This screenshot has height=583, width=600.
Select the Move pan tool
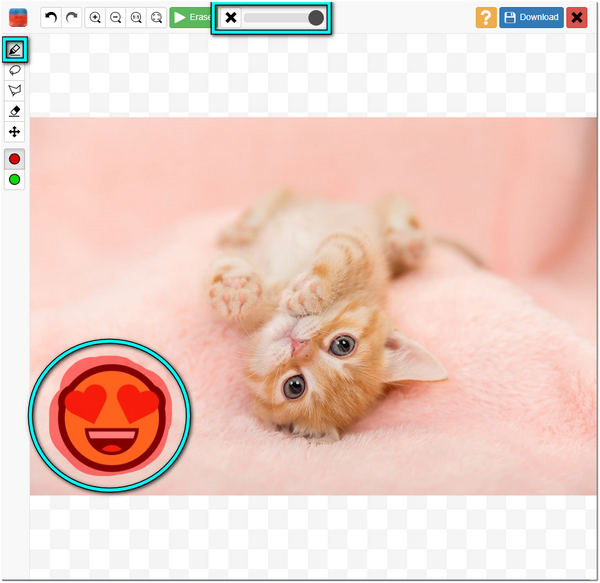point(15,132)
